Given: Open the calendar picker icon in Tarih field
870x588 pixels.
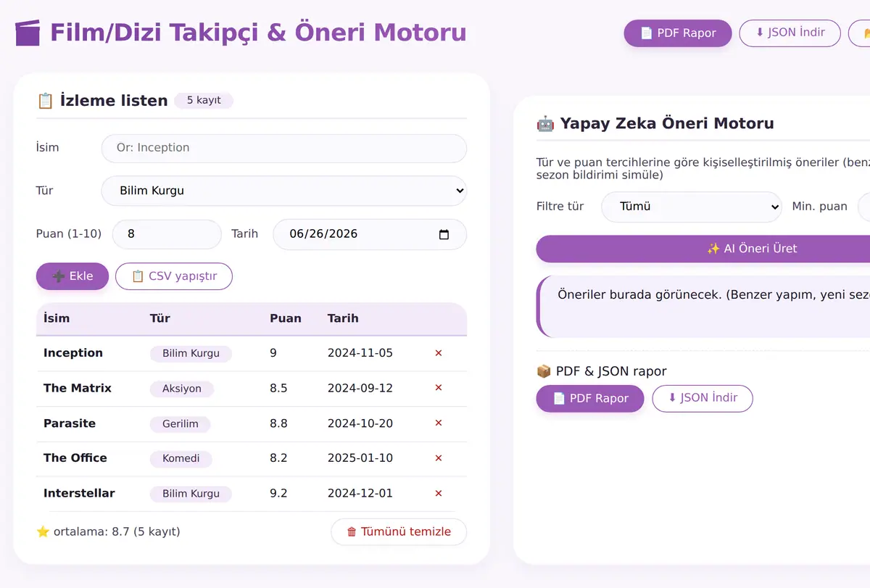Looking at the screenshot, I should tap(444, 234).
